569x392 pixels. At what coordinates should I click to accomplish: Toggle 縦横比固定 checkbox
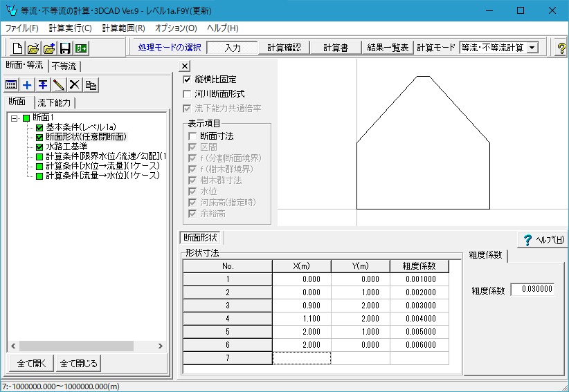click(x=187, y=80)
